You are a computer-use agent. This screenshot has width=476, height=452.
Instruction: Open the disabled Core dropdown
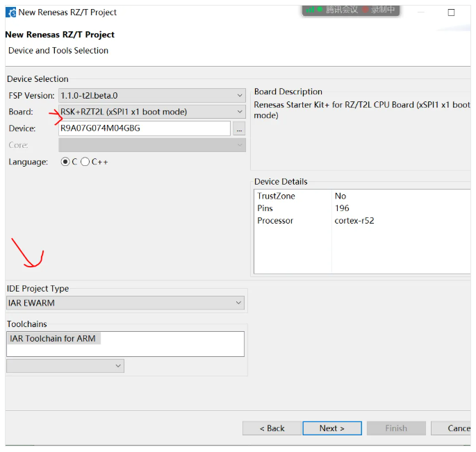point(152,145)
